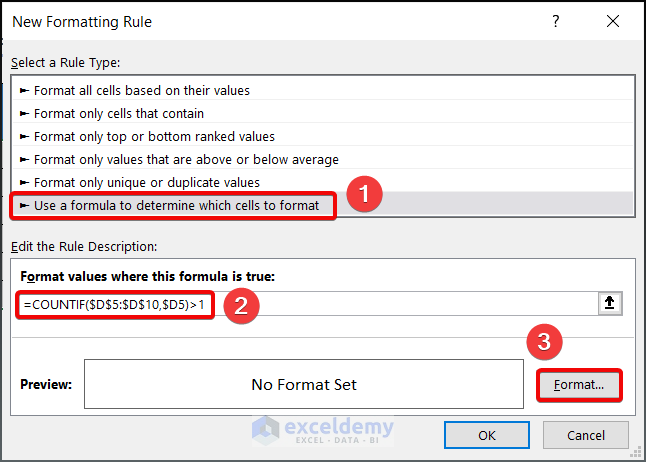Image resolution: width=646 pixels, height=462 pixels.
Task: Click into the COUNTIF formula input box
Action: [400, 304]
